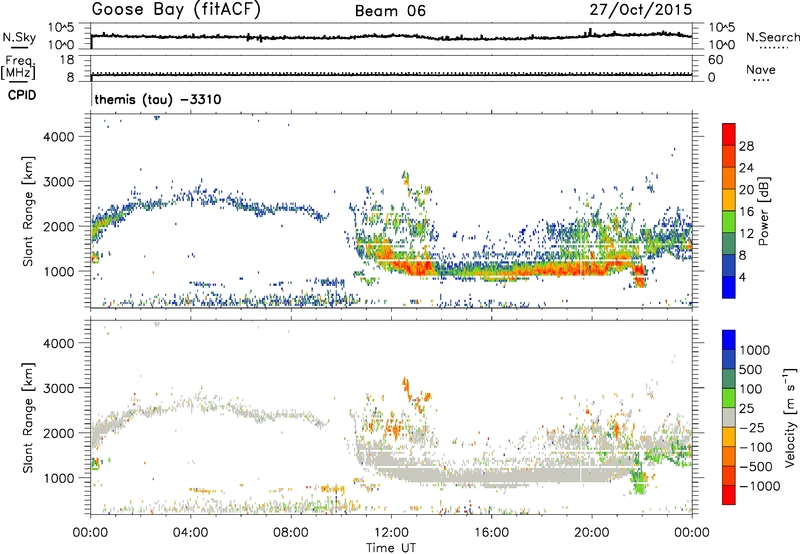Click the right '10^0' noise axis tick
Screen dimensions: 800x554
722,45
